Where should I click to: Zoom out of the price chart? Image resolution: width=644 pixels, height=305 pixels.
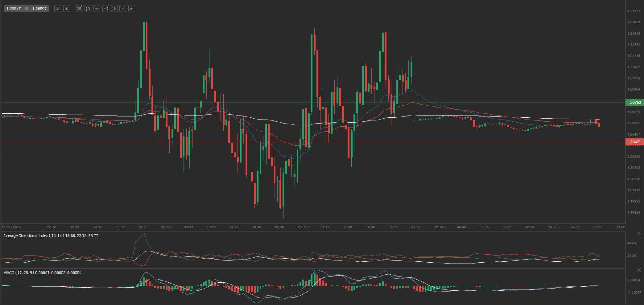pyautogui.click(x=58, y=9)
